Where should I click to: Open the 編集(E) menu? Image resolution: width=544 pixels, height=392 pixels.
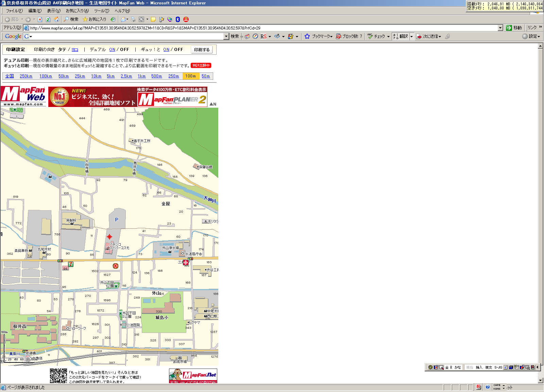click(x=35, y=11)
